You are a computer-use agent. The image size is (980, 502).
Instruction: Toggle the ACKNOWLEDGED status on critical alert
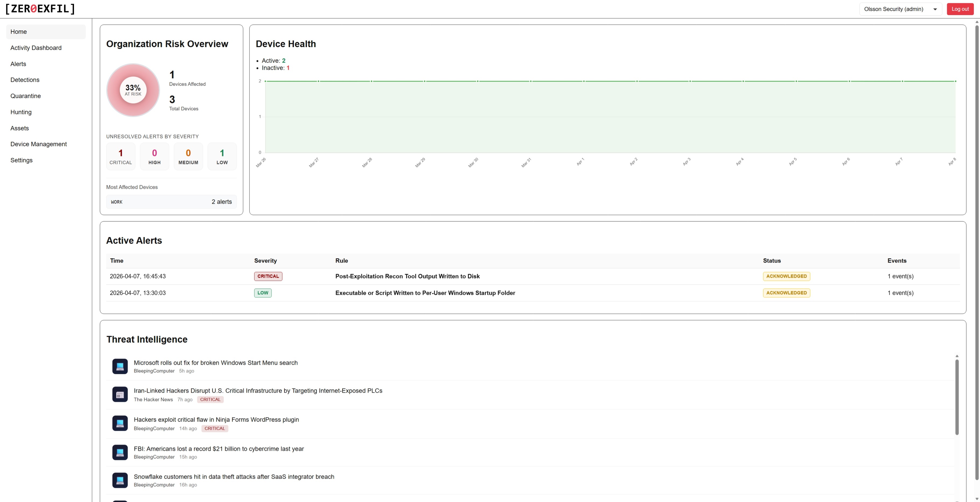click(x=786, y=276)
